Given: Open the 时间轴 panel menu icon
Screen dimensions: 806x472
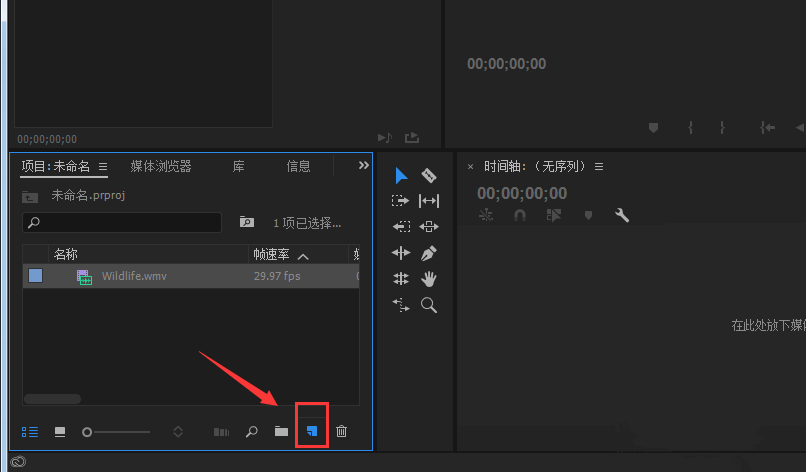Looking at the screenshot, I should pyautogui.click(x=599, y=167).
